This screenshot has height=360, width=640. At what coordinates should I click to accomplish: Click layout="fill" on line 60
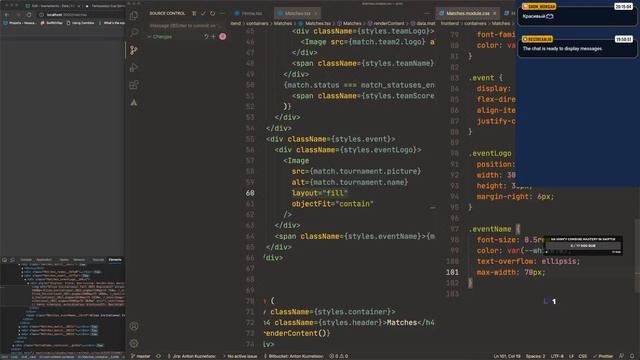[320, 193]
